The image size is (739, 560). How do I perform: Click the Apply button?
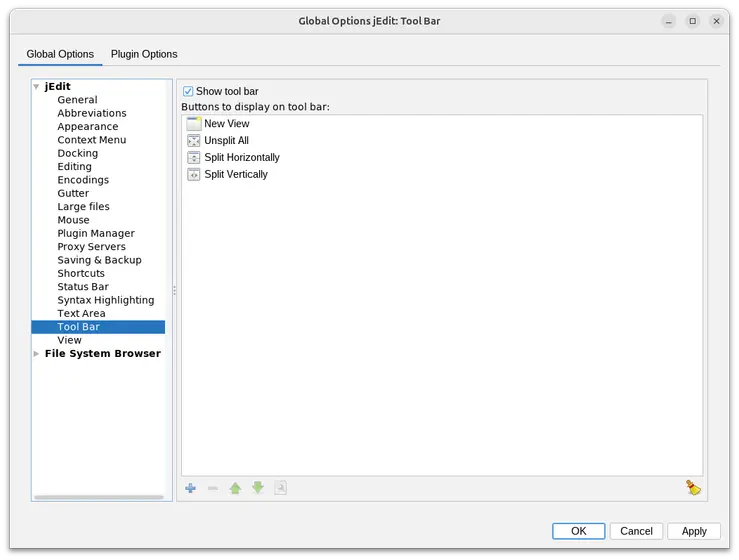point(694,531)
